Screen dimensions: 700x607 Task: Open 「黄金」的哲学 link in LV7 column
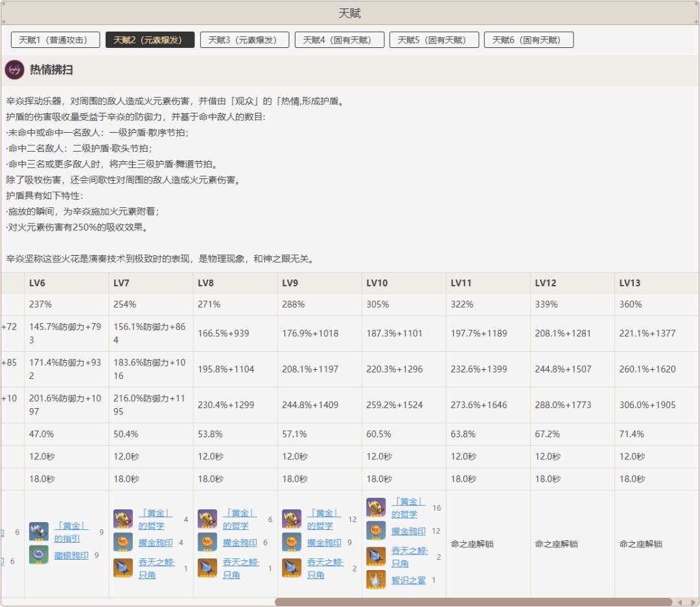point(156,519)
